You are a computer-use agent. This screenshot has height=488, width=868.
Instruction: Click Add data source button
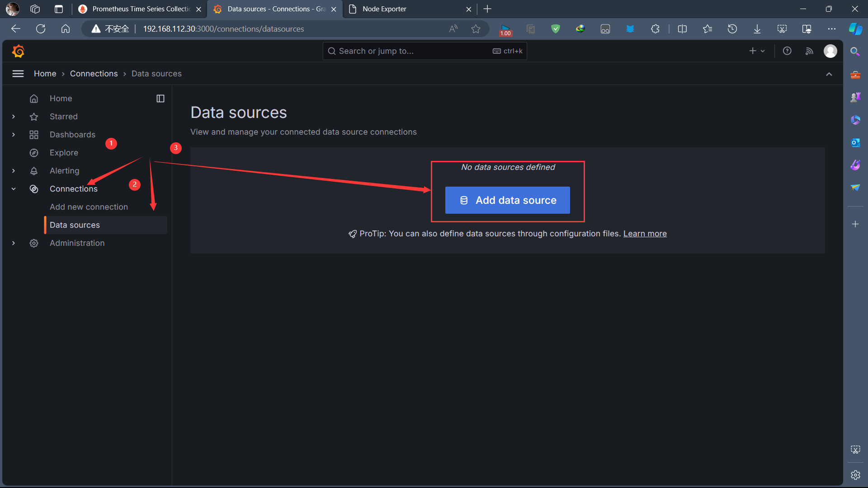pos(508,200)
